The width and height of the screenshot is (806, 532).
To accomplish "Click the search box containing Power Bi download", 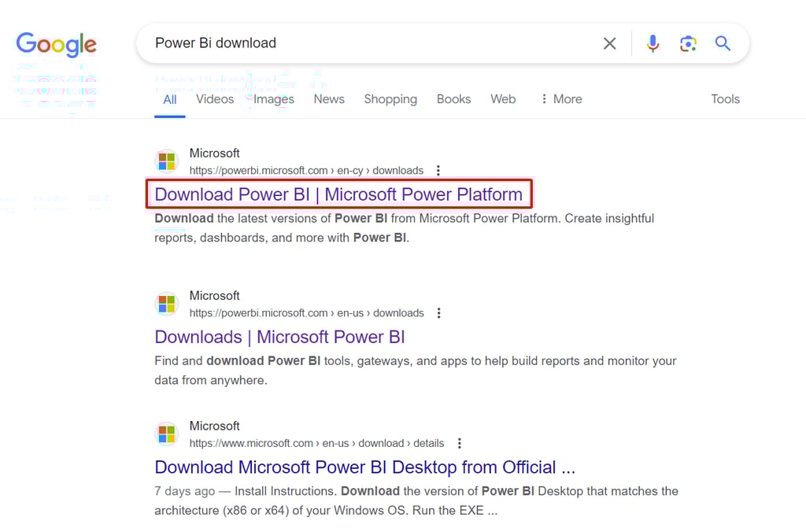I will point(370,43).
